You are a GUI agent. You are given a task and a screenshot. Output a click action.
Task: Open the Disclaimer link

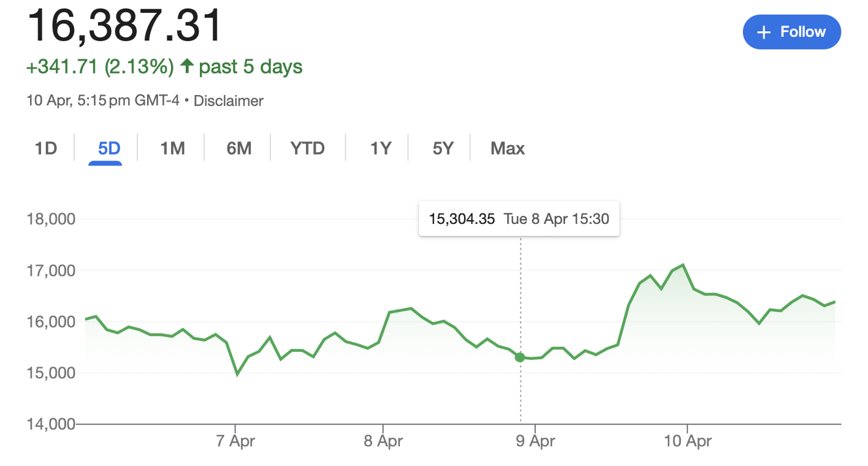tap(228, 101)
